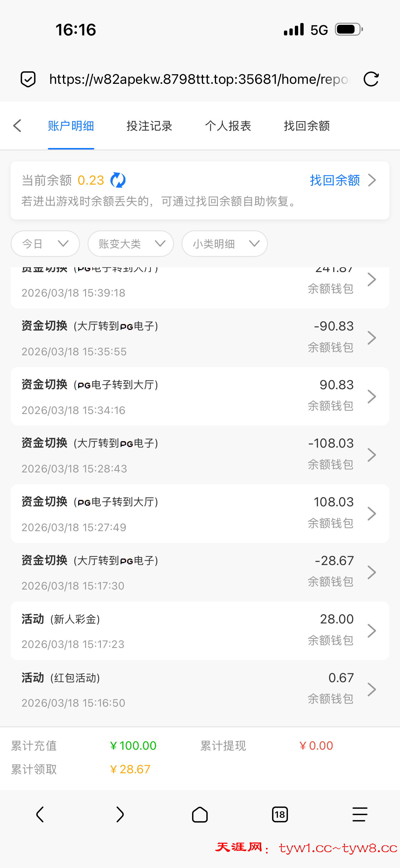This screenshot has width=400, height=868.
Task: Open the browser tabs counter
Action: pyautogui.click(x=280, y=815)
